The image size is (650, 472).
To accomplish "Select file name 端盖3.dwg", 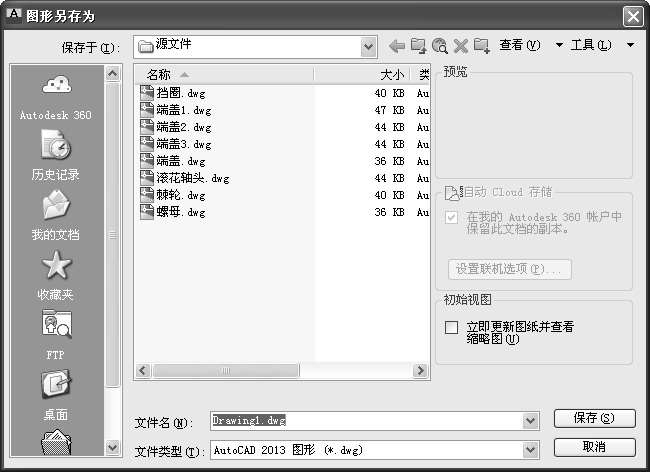I will coord(184,144).
